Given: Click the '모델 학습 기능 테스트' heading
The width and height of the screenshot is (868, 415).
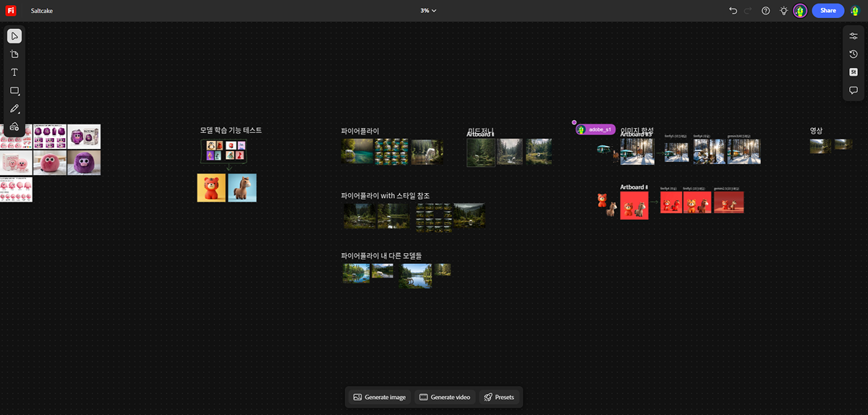Looking at the screenshot, I should click(x=231, y=130).
